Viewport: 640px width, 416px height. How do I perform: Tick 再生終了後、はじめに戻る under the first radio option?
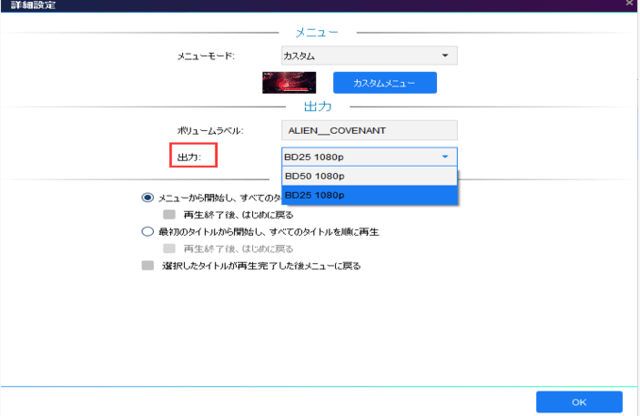[169, 214]
